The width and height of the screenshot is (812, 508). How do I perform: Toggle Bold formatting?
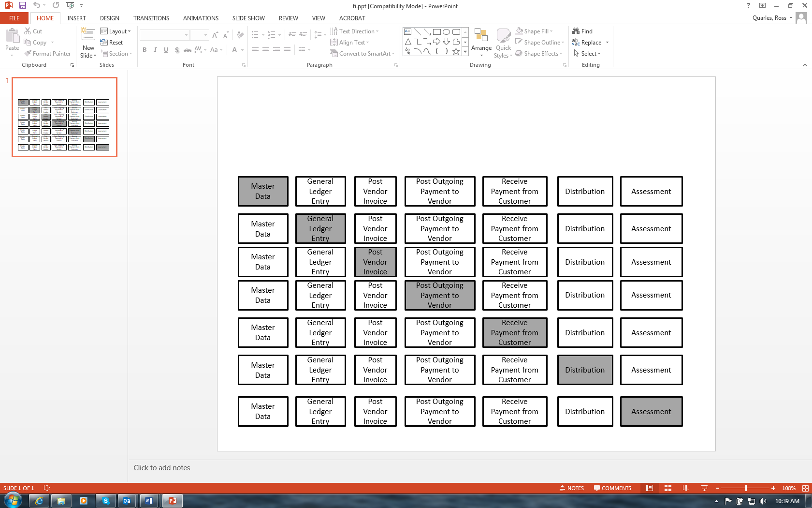145,50
